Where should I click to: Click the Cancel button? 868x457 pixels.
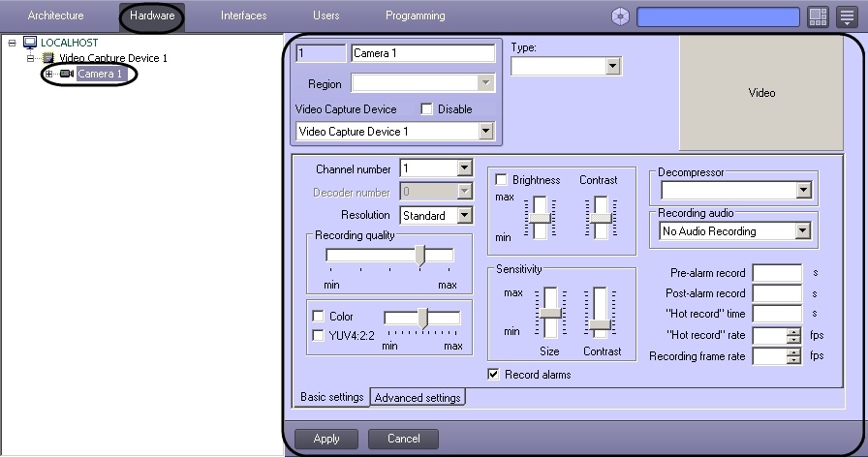(x=403, y=439)
